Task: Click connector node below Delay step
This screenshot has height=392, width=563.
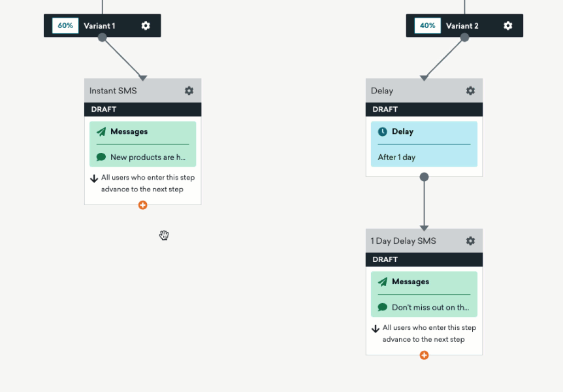Action: [x=424, y=177]
